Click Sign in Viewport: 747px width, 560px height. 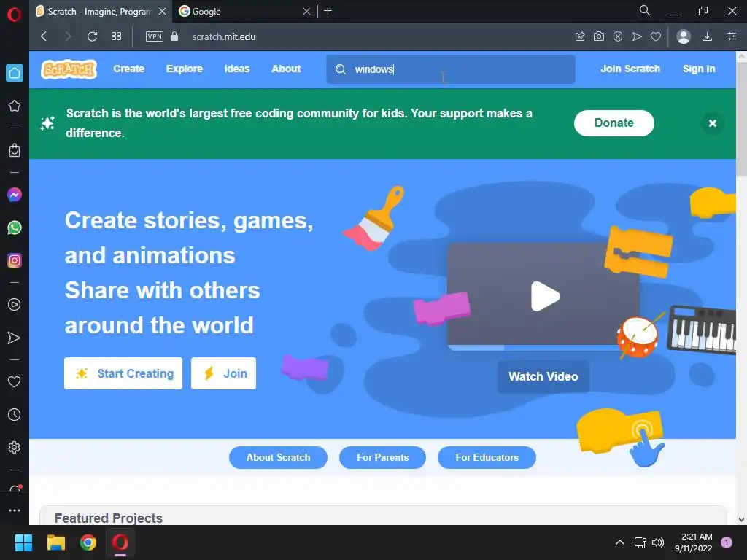pyautogui.click(x=699, y=69)
